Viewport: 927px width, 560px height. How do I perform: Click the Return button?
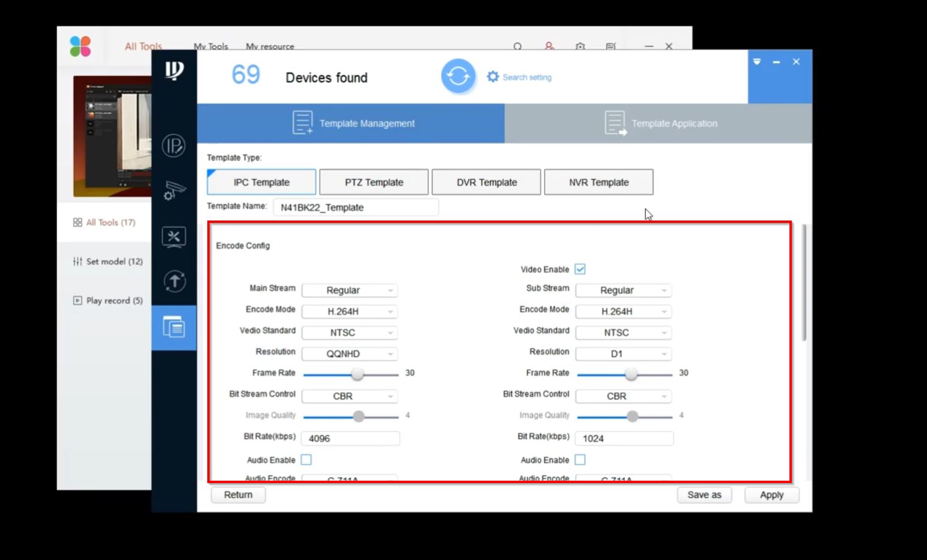[239, 495]
